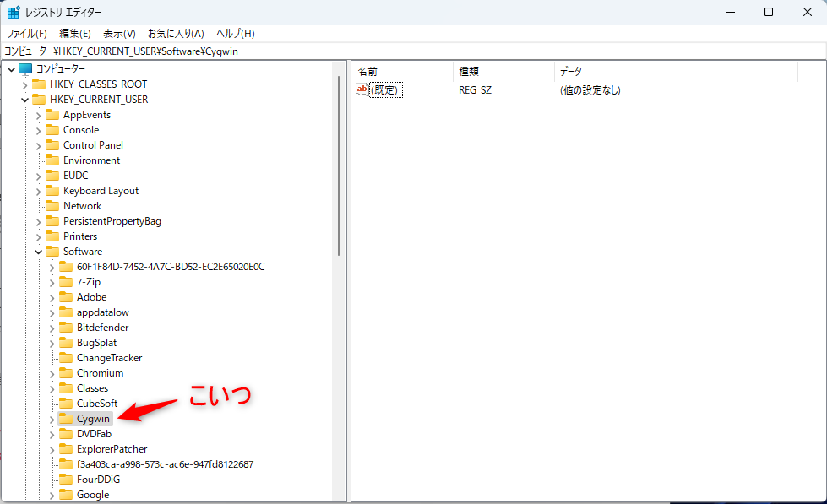Open the お気に入り(A) menu
This screenshot has height=504, width=827.
tap(176, 34)
